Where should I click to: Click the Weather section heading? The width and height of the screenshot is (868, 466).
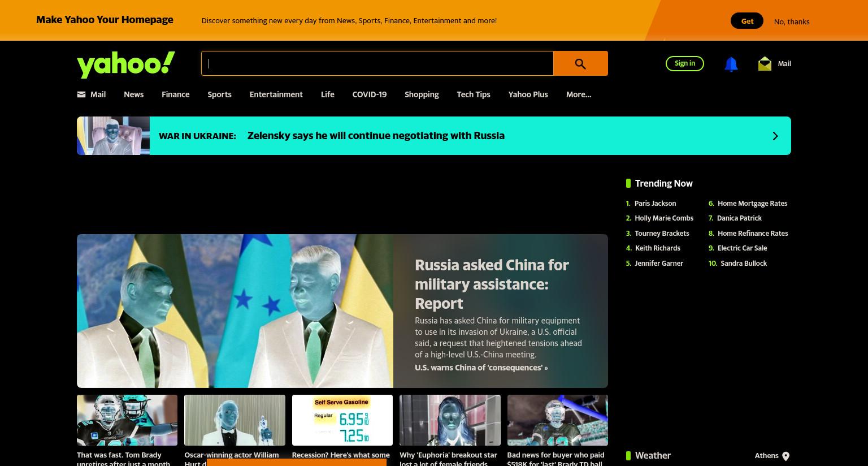653,456
